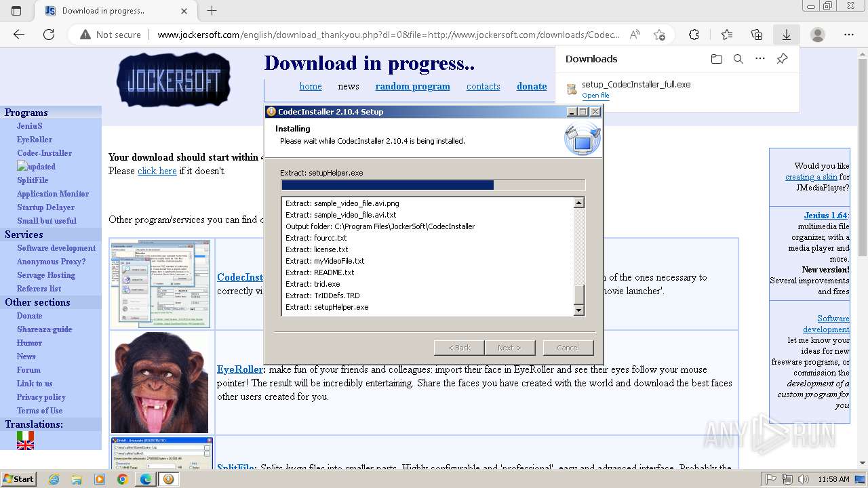Click the setup_CodecInstaller_full.exe file icon
The width and height of the screenshot is (868, 488).
(x=572, y=89)
